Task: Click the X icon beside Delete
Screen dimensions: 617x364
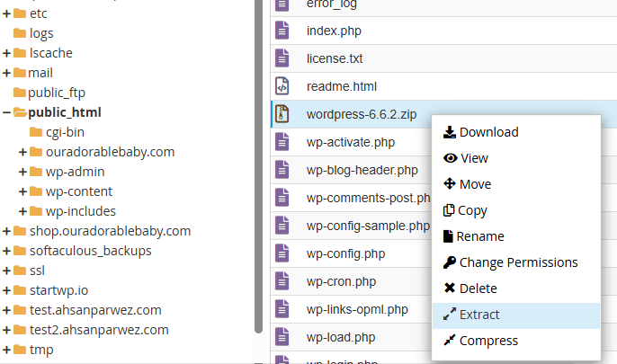Action: coord(449,289)
